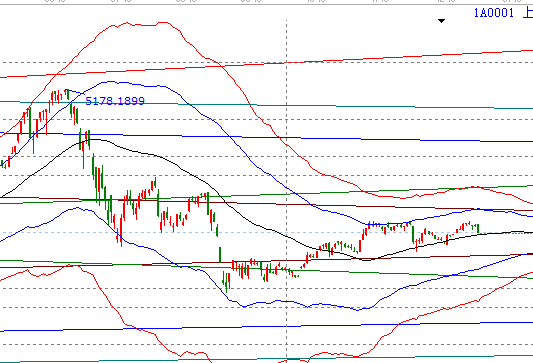Select the teal horizontal line near chart top
533x363 pixels.
pyautogui.click(x=266, y=105)
